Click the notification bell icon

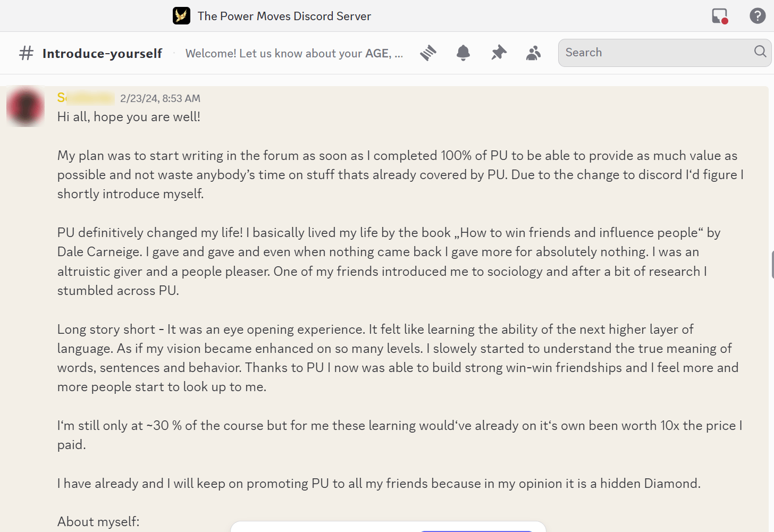463,53
